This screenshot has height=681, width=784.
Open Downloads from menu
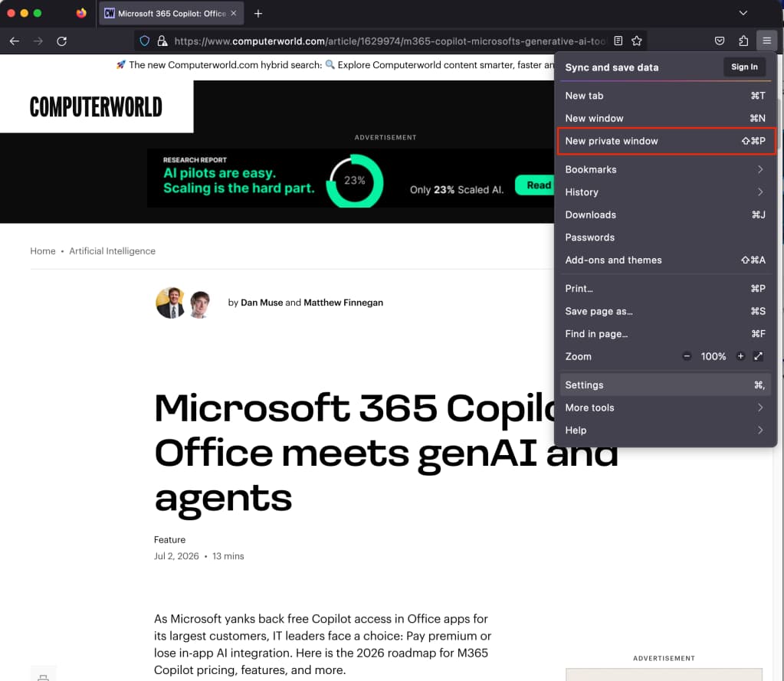point(665,214)
